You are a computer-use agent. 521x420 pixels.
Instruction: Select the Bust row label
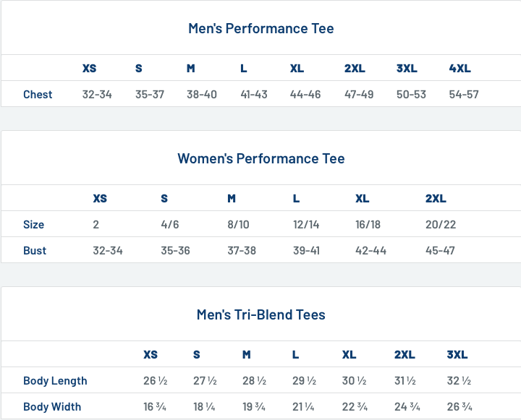35,251
